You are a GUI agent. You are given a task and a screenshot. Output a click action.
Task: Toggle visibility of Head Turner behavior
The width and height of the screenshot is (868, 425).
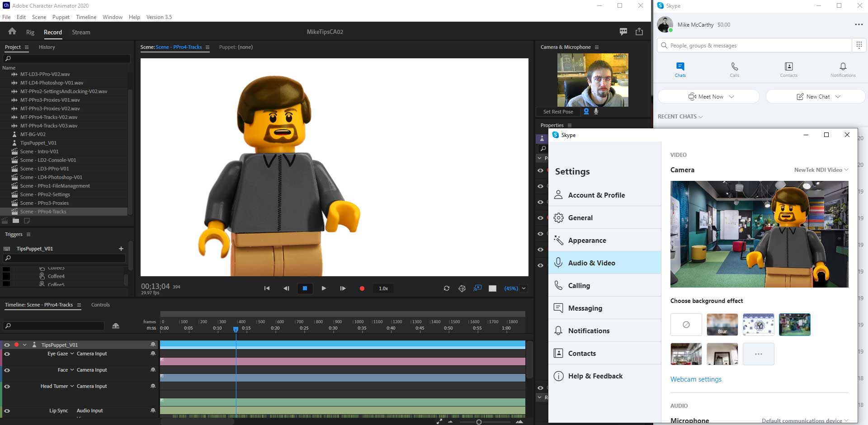click(x=7, y=387)
